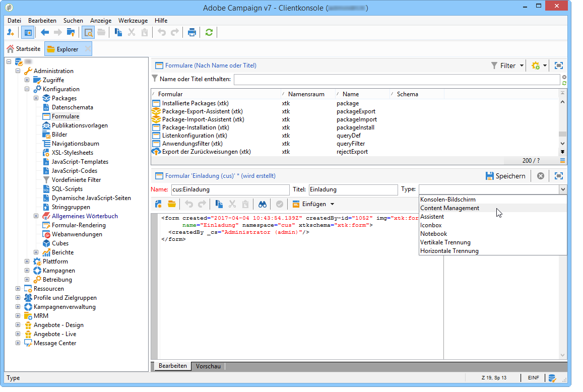This screenshot has width=583, height=392.
Task: Toggle the explorer tree view icon
Action: (28, 32)
